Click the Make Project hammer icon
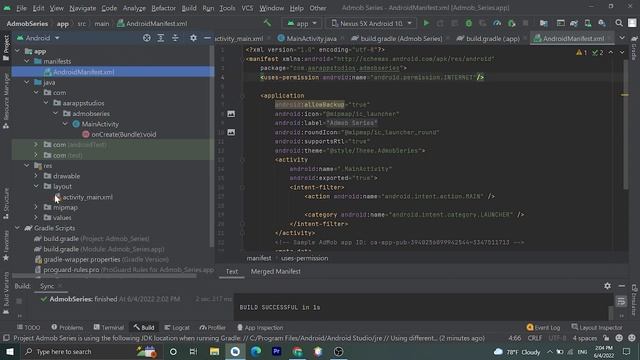The height and width of the screenshot is (360, 640). (x=267, y=23)
